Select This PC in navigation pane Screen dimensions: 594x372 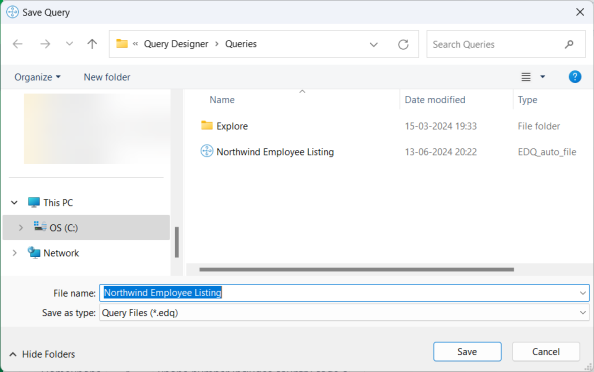[x=58, y=203]
